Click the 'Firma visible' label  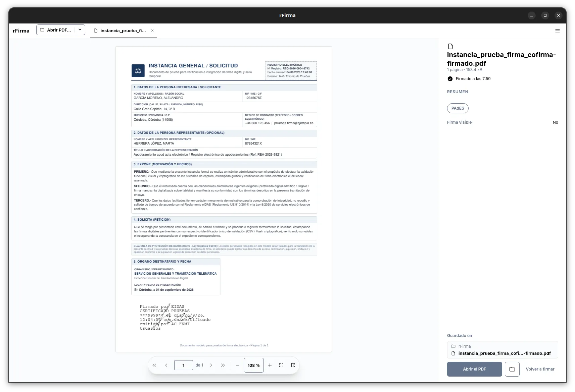[x=459, y=122]
